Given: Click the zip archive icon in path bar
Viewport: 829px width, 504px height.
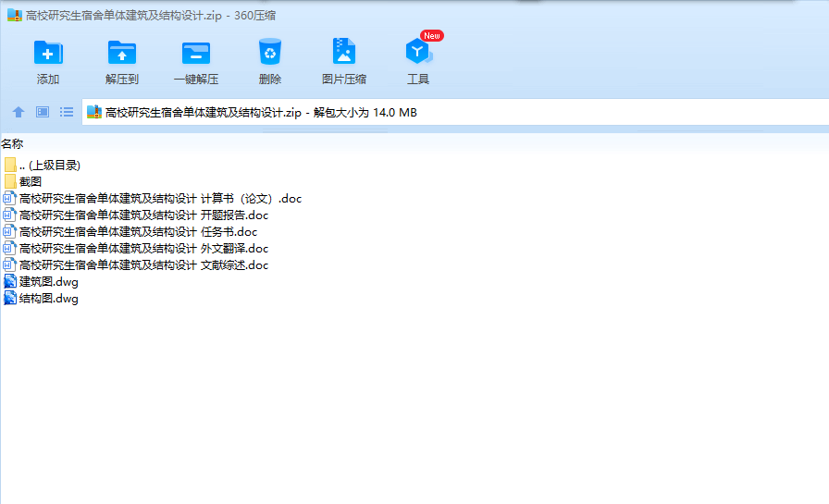Looking at the screenshot, I should click(x=94, y=112).
